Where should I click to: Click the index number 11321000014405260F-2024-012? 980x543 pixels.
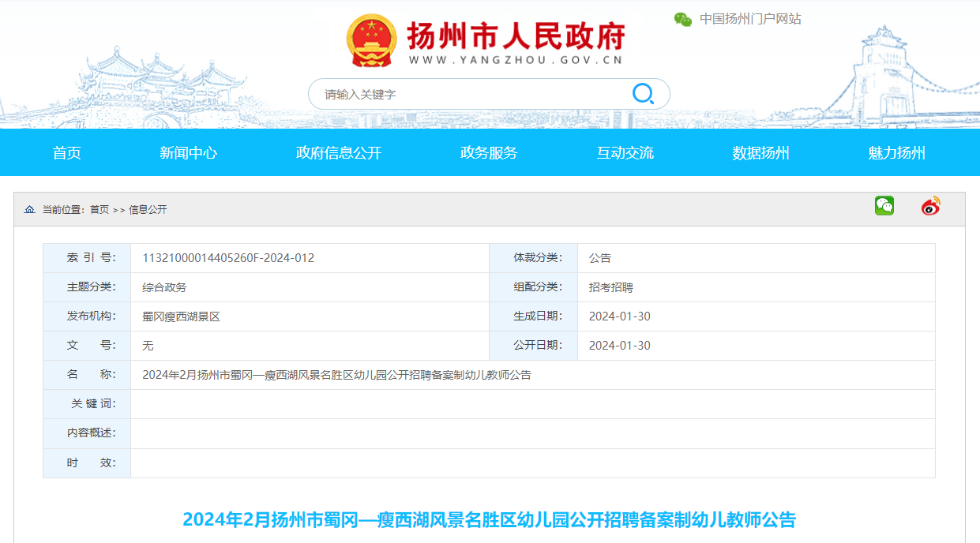(x=228, y=258)
